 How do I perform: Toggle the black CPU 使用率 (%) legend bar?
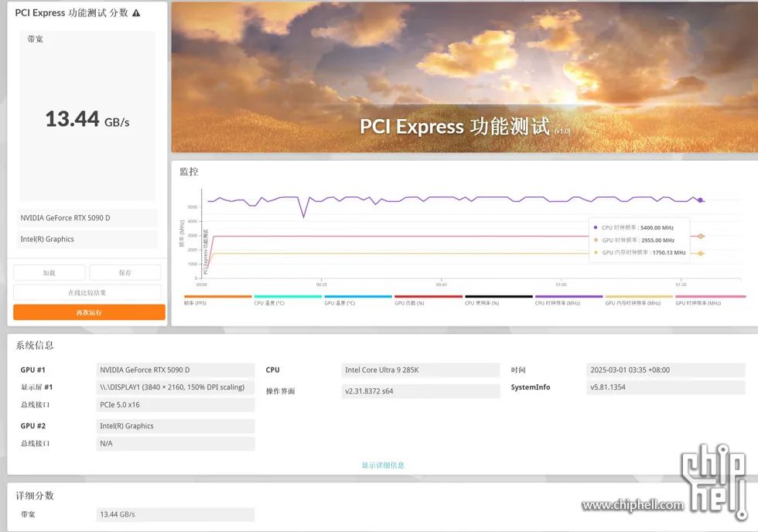pyautogui.click(x=499, y=297)
